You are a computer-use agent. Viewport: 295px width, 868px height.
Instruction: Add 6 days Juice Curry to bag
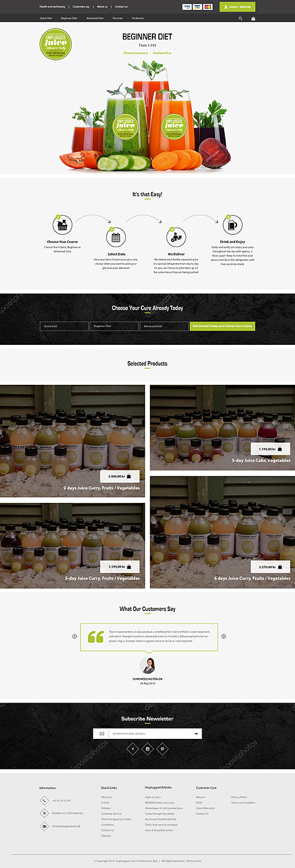tap(279, 567)
